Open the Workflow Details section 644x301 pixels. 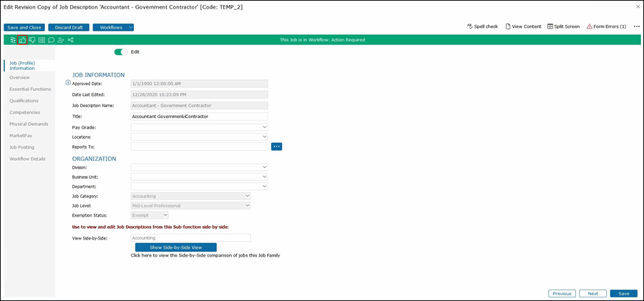(27, 159)
